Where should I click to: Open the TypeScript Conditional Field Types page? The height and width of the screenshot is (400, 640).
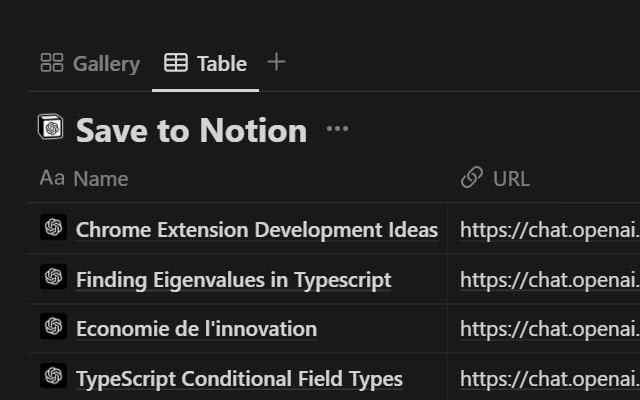pos(239,379)
